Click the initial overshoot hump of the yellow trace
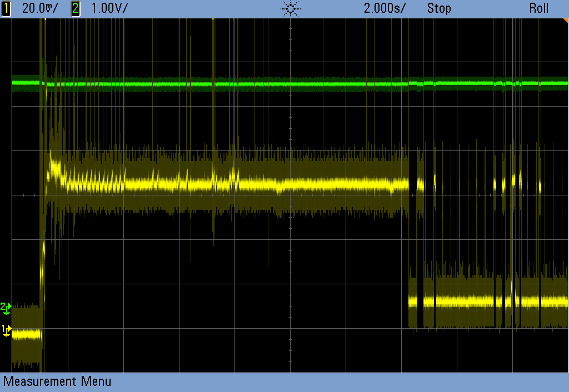569x392 pixels. 55,167
